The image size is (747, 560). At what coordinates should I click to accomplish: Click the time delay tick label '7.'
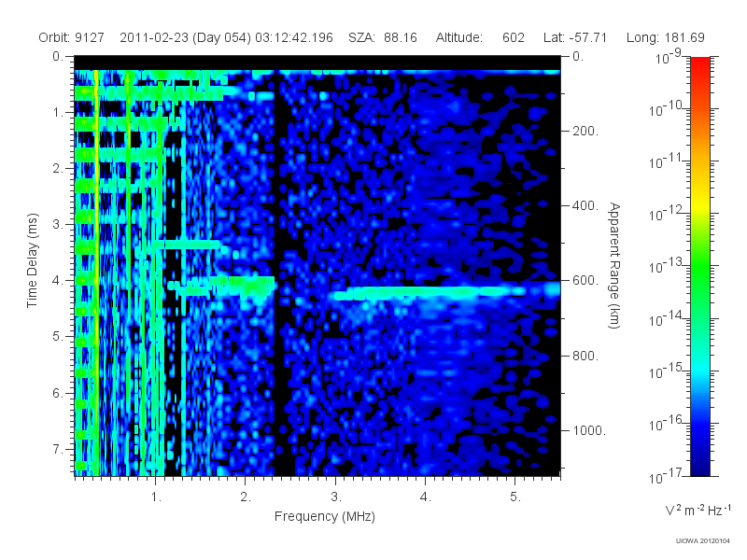pos(58,449)
